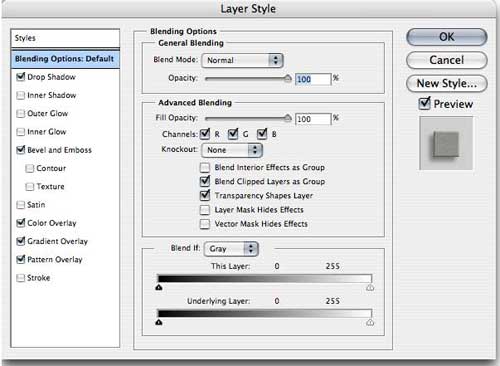500x366 pixels.
Task: Uncheck the Pattern Overlay checkbox
Action: (x=21, y=259)
